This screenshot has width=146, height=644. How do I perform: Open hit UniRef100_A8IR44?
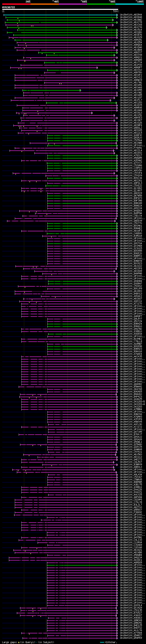[131, 15]
